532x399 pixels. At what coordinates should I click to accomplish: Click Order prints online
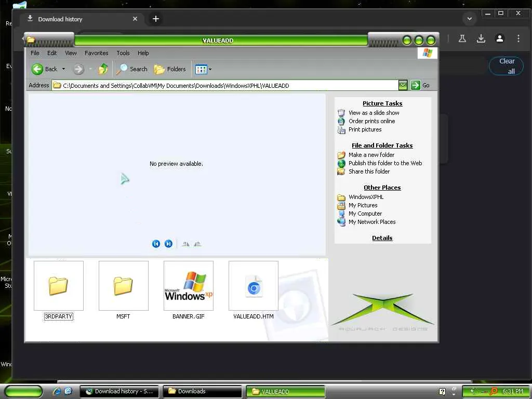(371, 121)
